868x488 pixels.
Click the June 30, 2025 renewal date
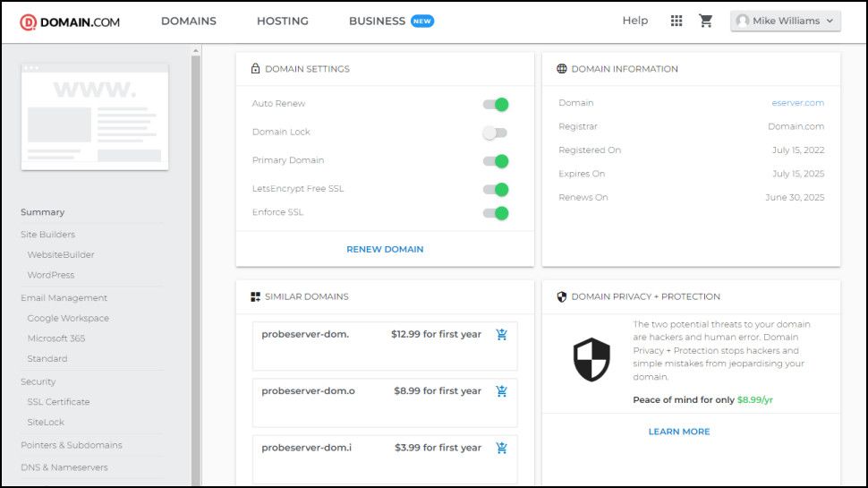pos(795,198)
